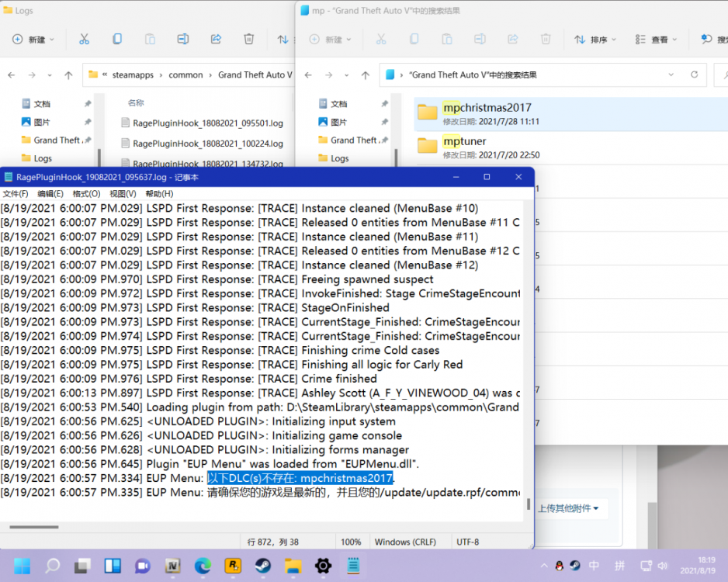
Task: Click steamapps in Logs address breadcrumb
Action: click(133, 74)
